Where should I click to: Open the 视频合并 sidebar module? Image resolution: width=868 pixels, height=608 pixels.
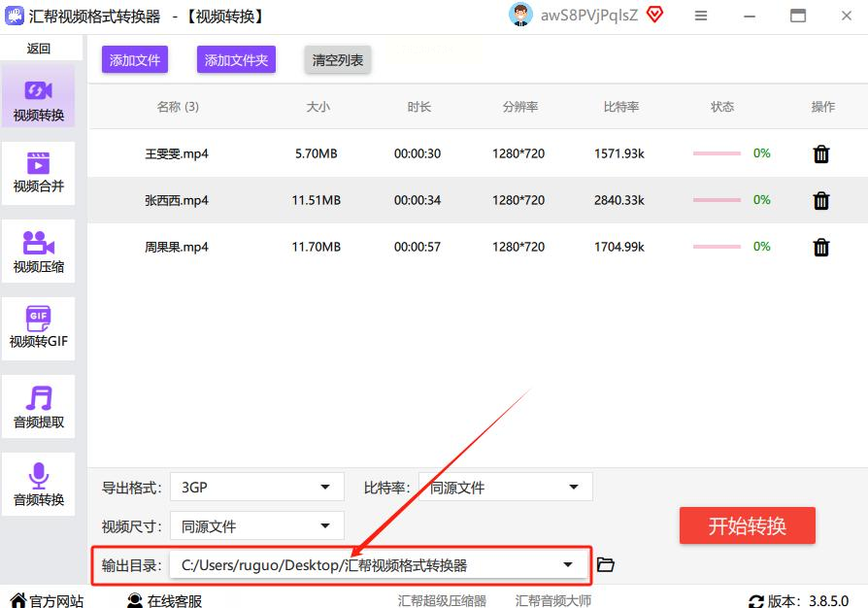[38, 173]
